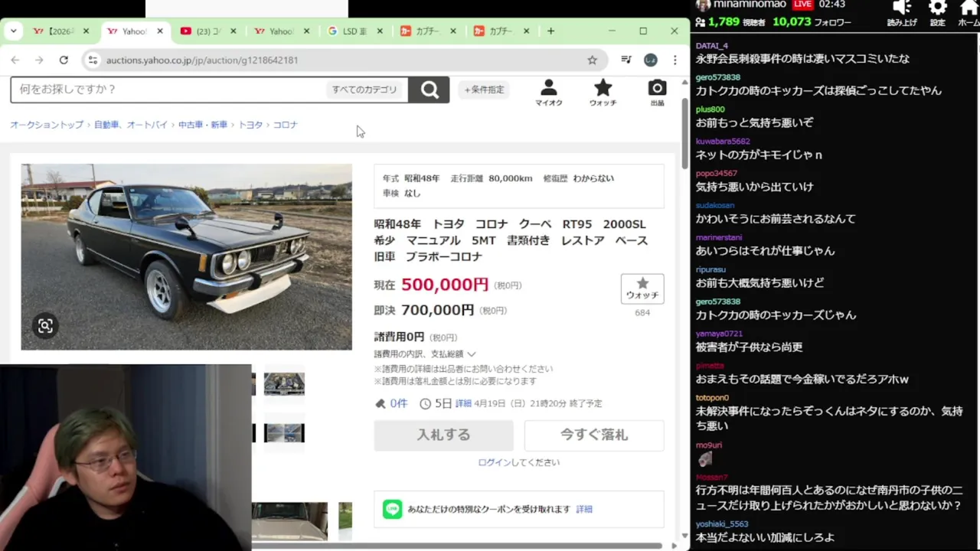Close the active Yahoo auction tab
980x551 pixels.
(x=159, y=31)
